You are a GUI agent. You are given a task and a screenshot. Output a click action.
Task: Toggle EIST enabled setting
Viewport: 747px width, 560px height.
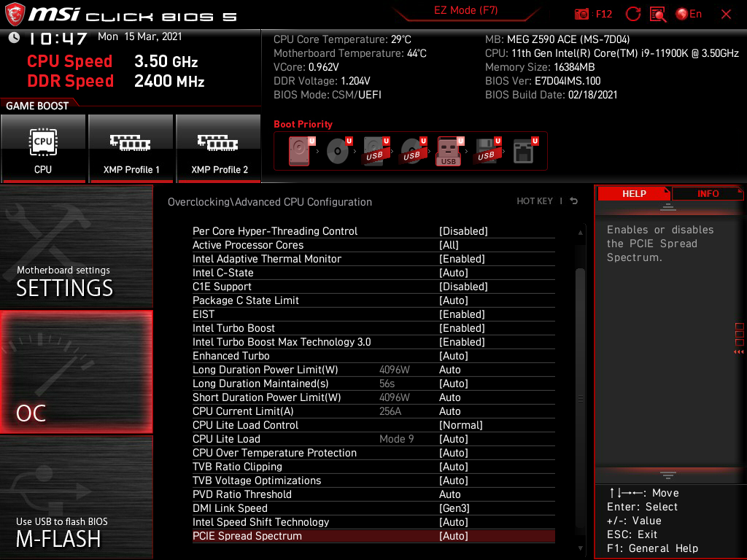point(373,314)
